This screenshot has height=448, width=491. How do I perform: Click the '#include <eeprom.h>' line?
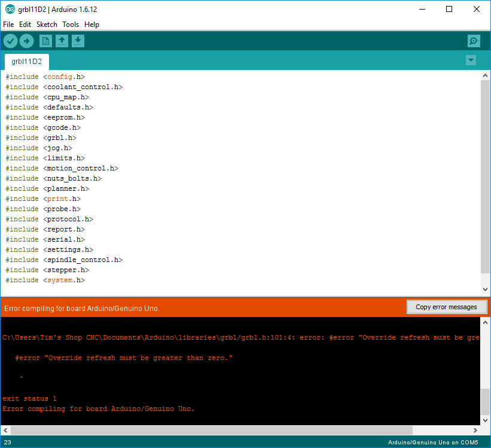tap(45, 117)
